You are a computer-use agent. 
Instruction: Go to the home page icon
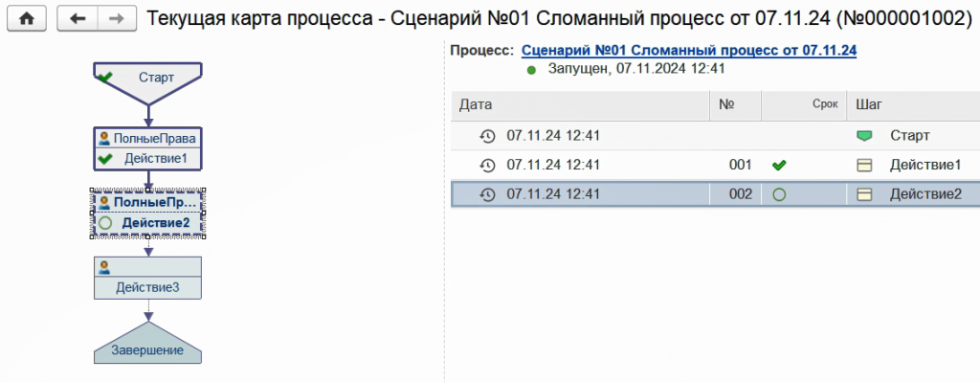click(x=26, y=19)
